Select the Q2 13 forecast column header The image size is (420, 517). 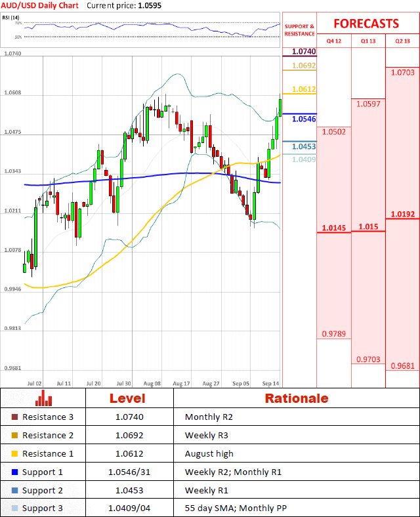402,41
